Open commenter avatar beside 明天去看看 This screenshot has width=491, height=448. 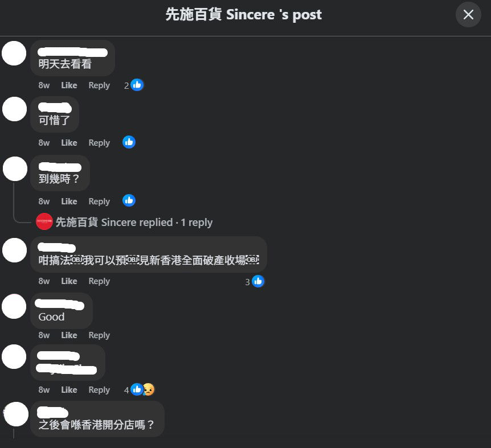(14, 54)
